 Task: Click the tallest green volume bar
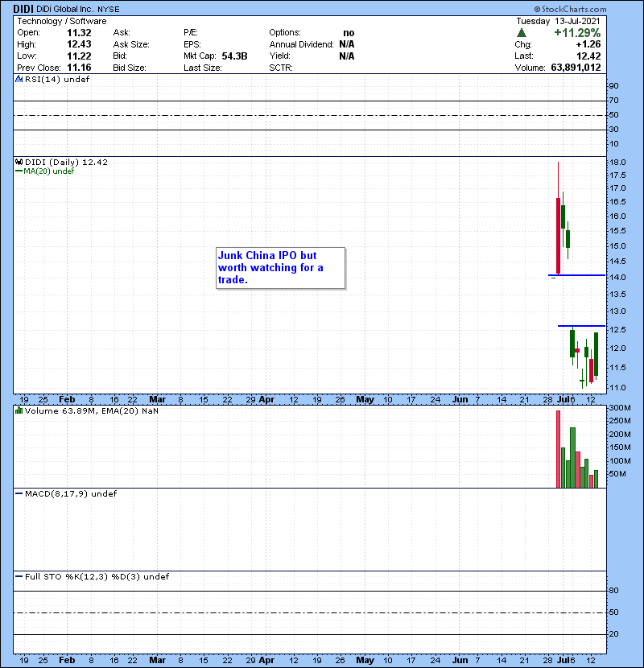click(x=573, y=458)
